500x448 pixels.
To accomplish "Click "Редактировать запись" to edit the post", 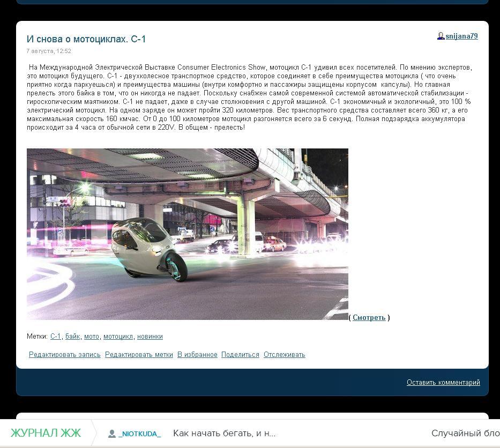I will coord(65,355).
